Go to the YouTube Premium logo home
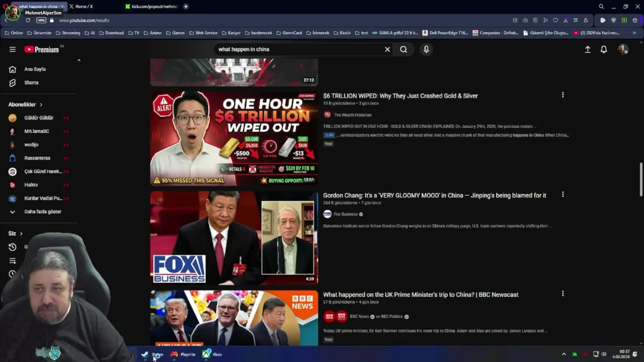Screen dimensions: 644x362 pyautogui.click(x=42, y=49)
